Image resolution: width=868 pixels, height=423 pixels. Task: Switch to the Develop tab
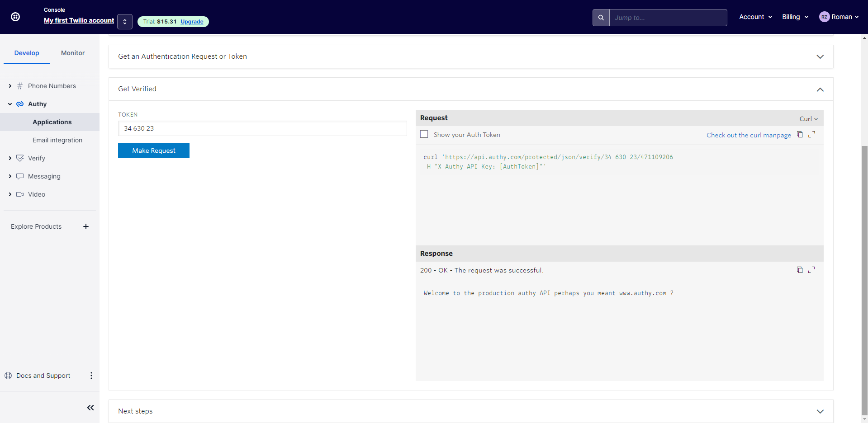point(27,53)
